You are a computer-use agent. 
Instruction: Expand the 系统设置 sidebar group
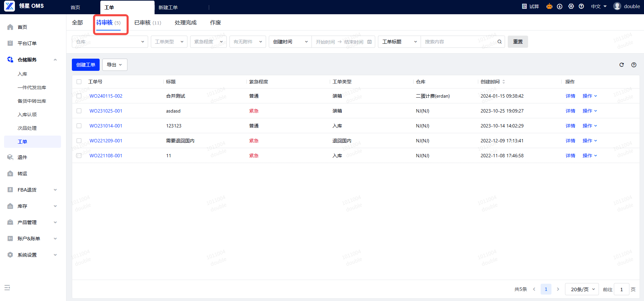55,255
